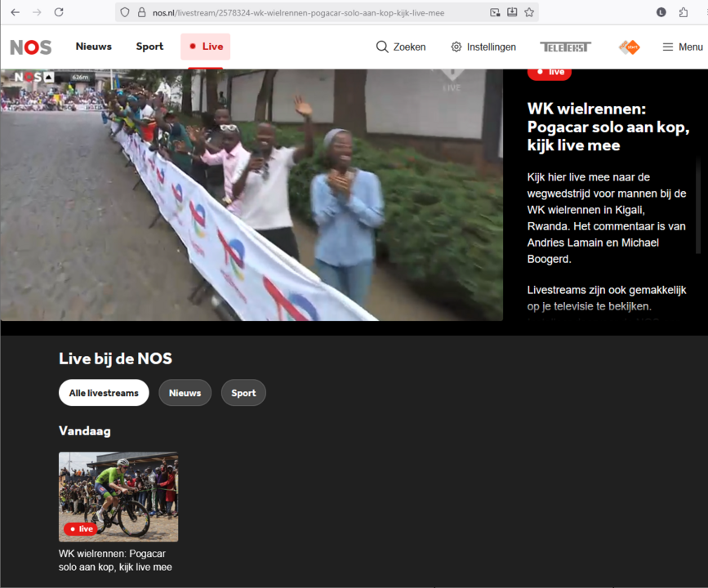Screen dimensions: 708x588
Task: Select the Alle livestreams filter
Action: tap(104, 393)
